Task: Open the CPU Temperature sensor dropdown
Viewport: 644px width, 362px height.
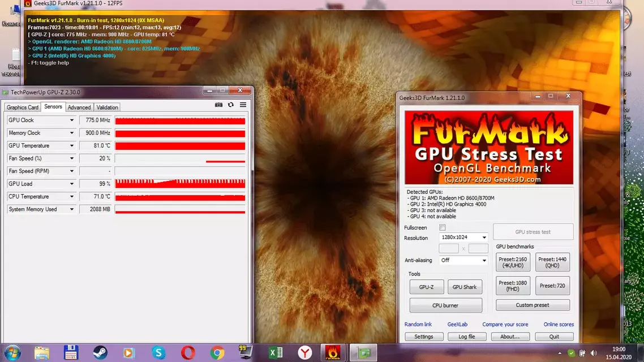Action: click(x=72, y=197)
